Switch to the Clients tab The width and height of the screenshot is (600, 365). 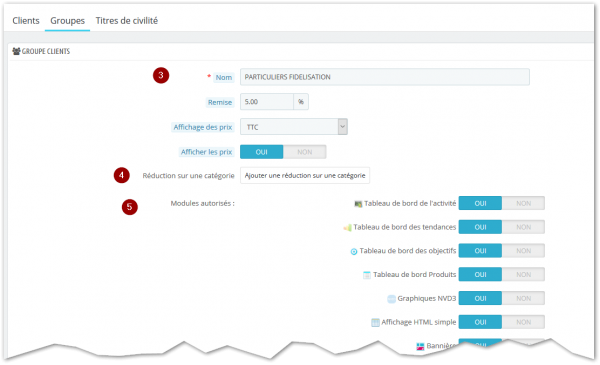26,21
